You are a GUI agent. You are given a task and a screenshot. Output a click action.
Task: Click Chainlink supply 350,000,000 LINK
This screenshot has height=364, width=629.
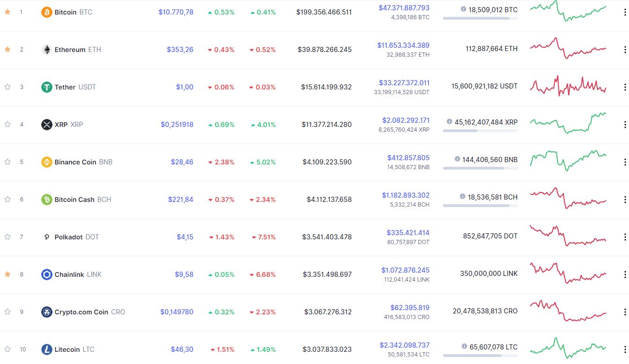tap(489, 274)
